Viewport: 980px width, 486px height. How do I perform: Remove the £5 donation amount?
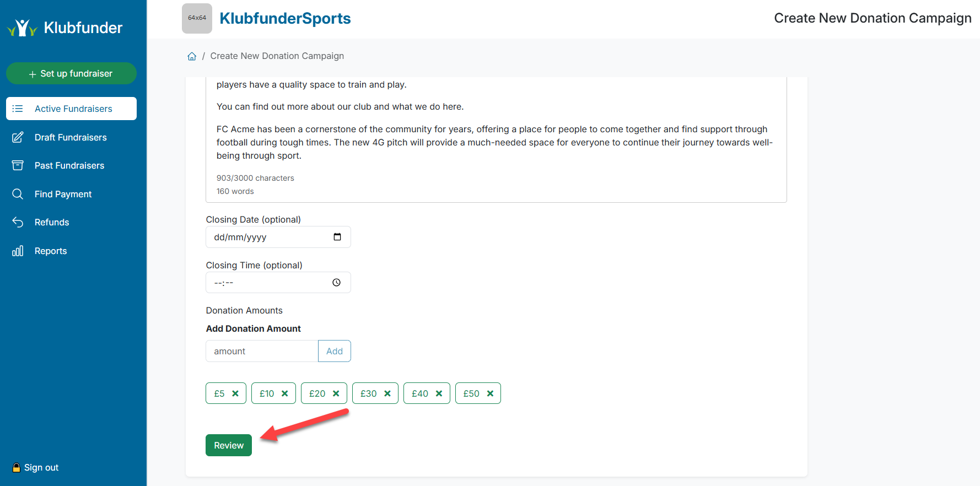coord(235,393)
